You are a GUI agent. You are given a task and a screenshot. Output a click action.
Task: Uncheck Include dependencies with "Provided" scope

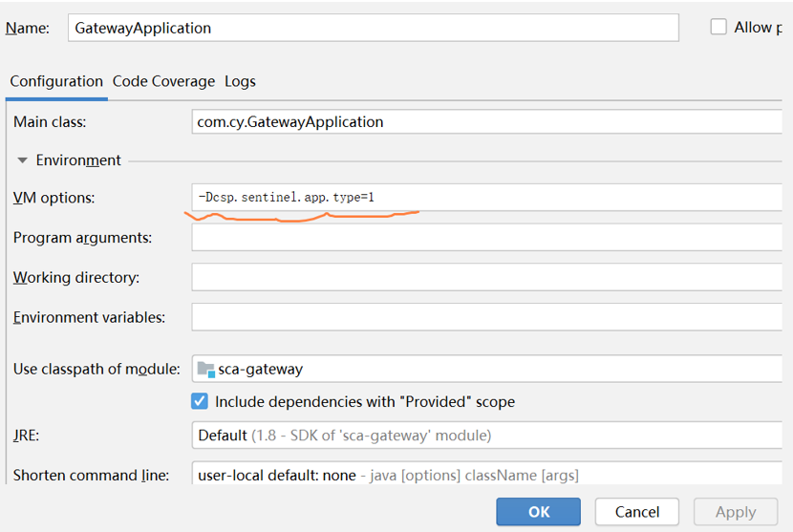point(200,401)
